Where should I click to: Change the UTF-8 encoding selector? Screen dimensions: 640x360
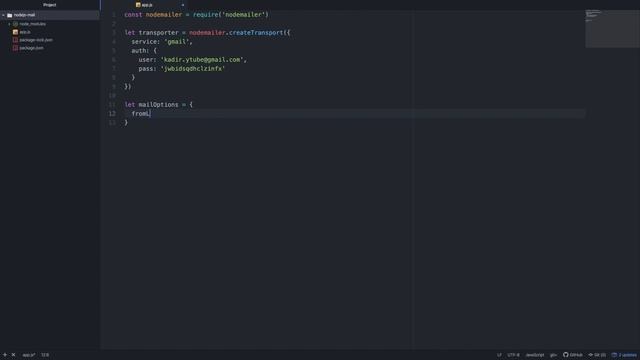tap(513, 355)
